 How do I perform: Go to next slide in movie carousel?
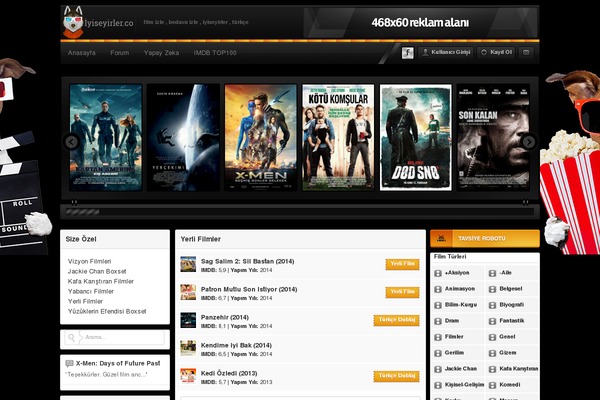(x=529, y=142)
